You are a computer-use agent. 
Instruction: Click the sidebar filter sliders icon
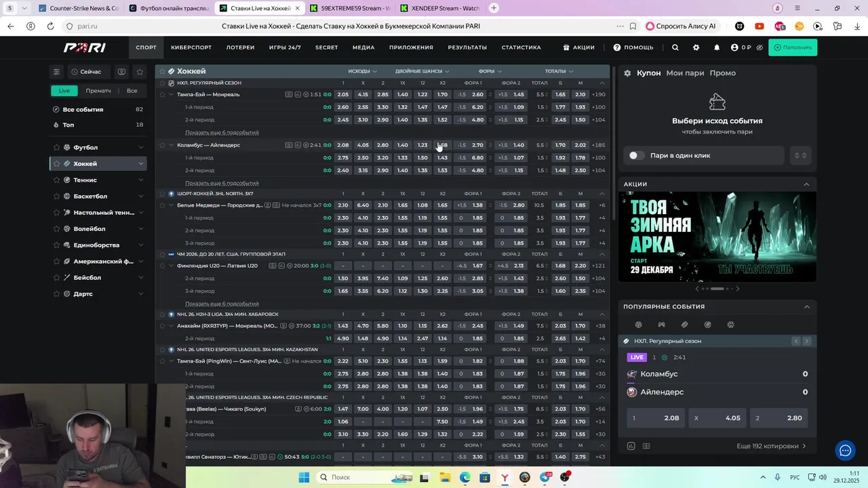pos(56,72)
